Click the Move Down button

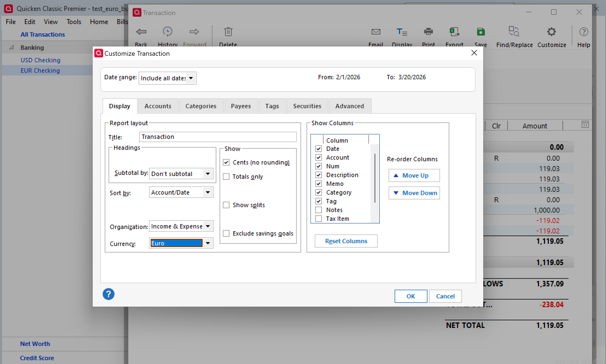coord(414,193)
